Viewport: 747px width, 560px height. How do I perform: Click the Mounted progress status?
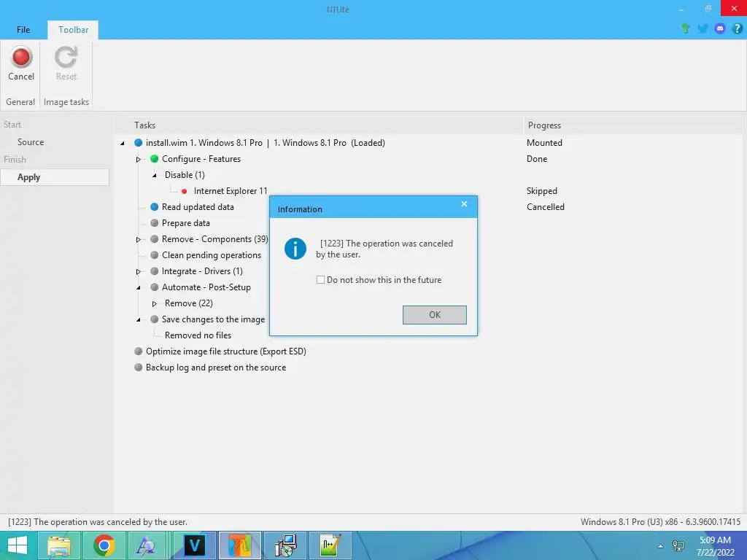point(544,142)
